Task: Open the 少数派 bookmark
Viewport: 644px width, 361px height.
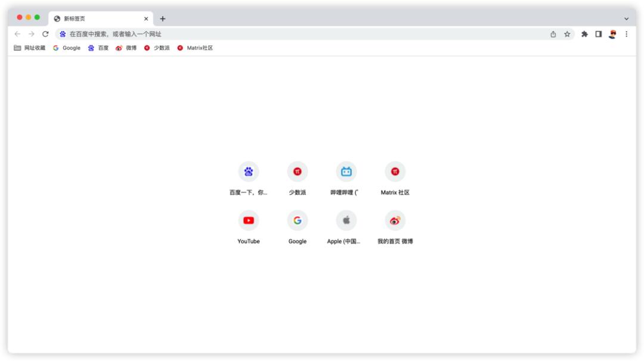Action: pyautogui.click(x=157, y=48)
